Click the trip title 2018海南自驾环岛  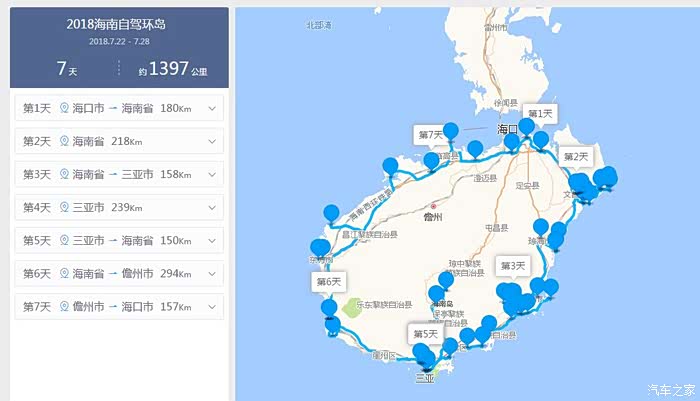click(116, 24)
